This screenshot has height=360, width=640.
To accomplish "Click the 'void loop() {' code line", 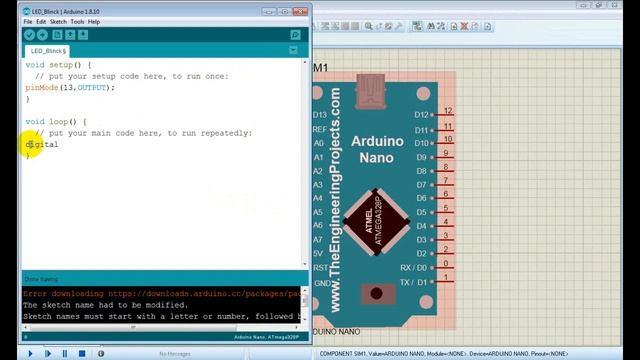I will (56, 122).
